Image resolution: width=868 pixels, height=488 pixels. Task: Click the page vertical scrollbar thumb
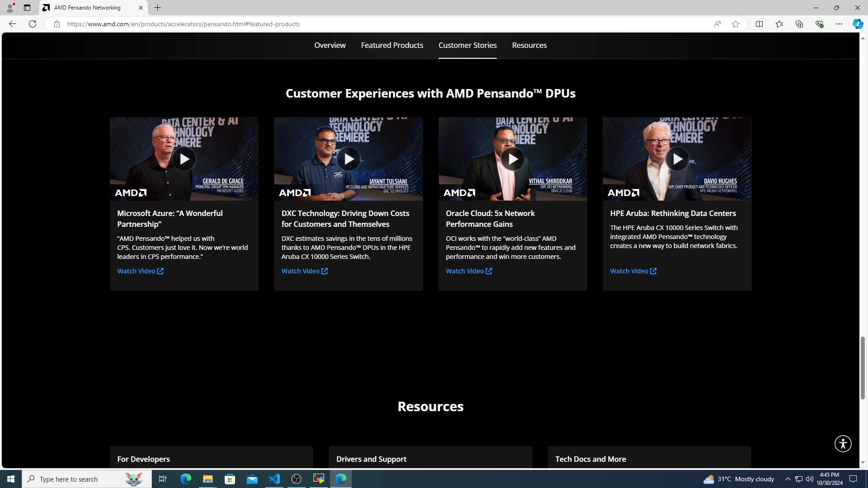point(863,368)
